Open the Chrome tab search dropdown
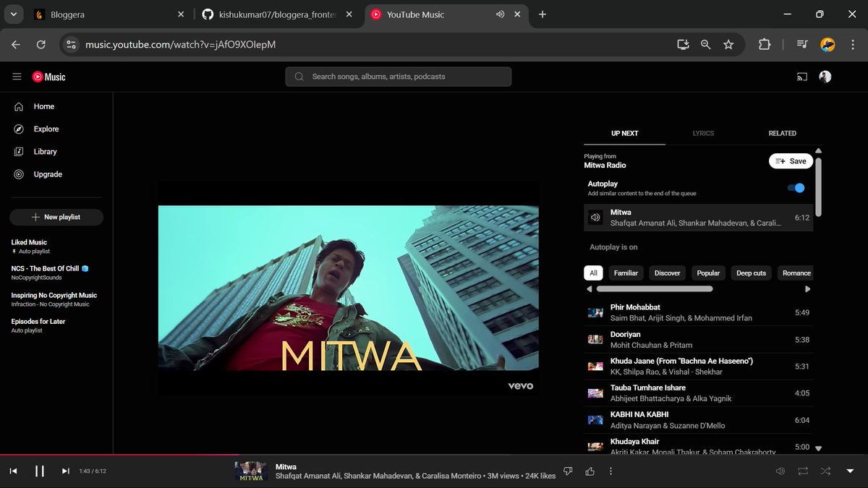 [13, 14]
